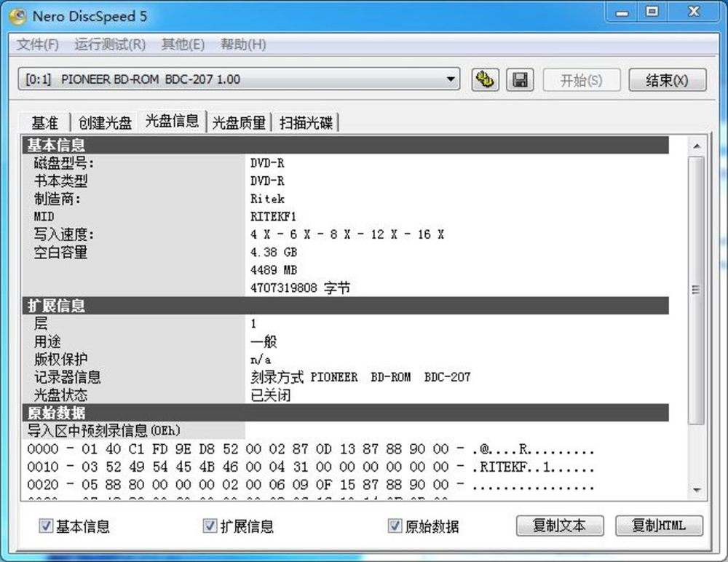Click the 复制HTML button
This screenshot has height=562, width=728.
tap(659, 526)
